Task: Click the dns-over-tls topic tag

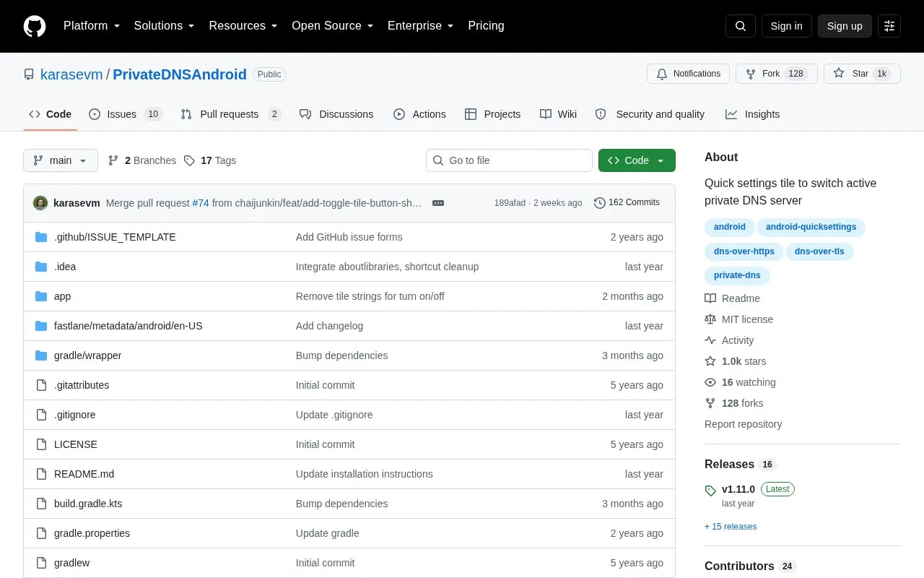Action: [819, 251]
